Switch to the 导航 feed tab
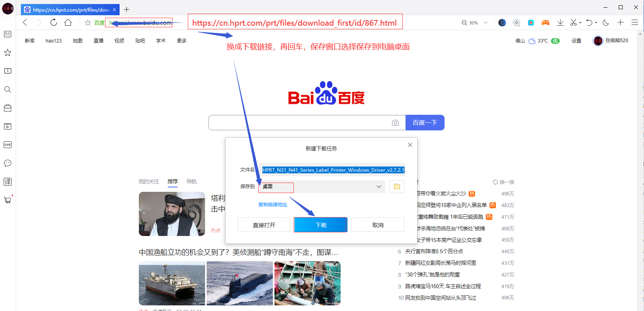 (191, 181)
